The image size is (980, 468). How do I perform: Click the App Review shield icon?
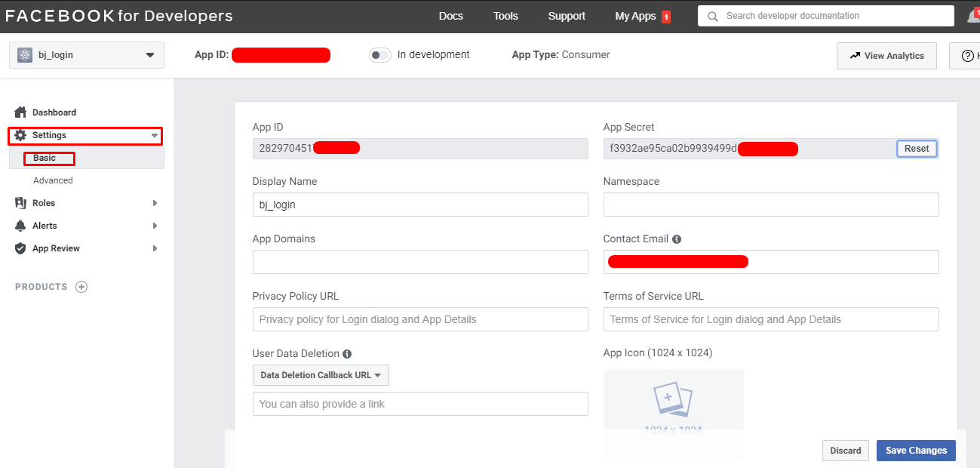tap(20, 248)
